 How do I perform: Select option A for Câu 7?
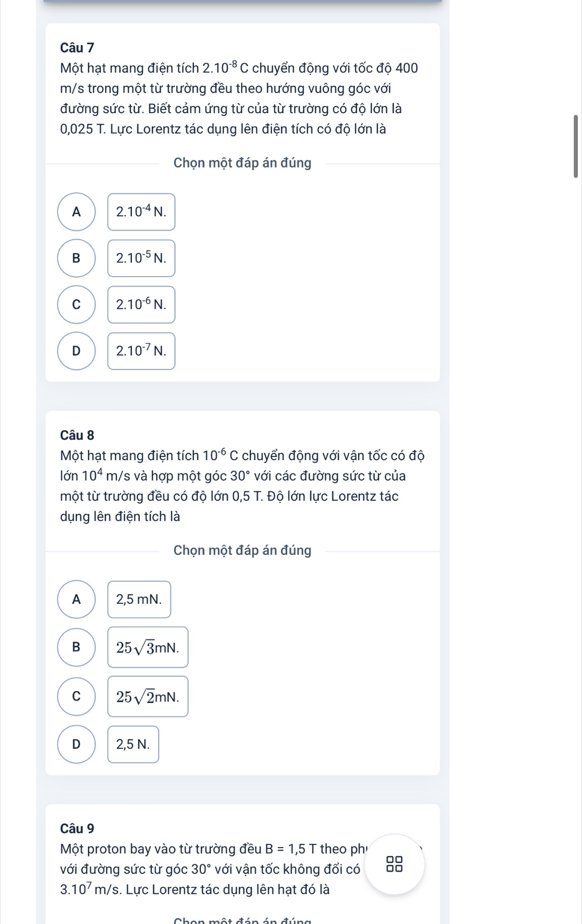76,212
